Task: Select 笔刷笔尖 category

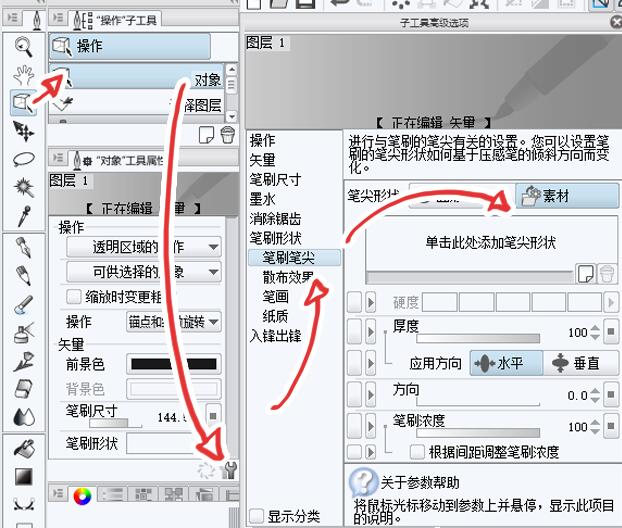Action: point(294,258)
